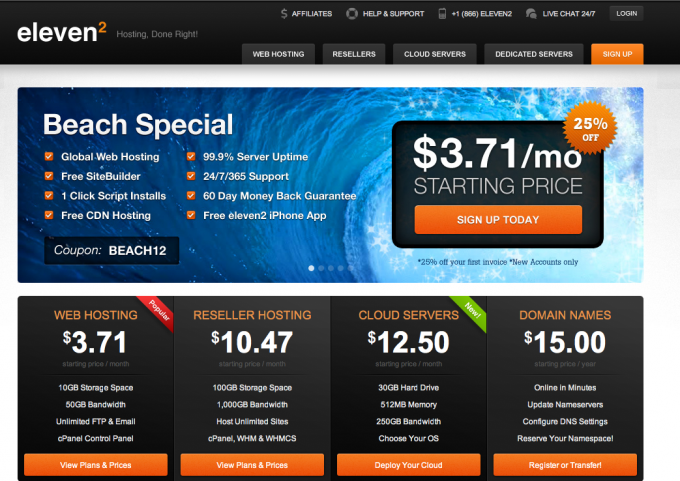Click the 1 Click Script Installs checkmark
This screenshot has width=680, height=481.
click(x=49, y=195)
